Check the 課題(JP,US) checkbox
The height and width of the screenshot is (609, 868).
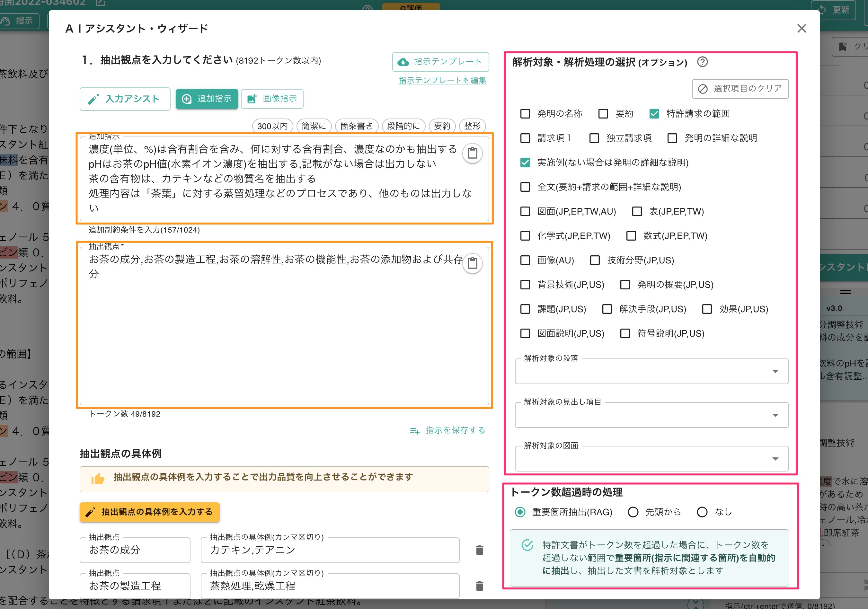[525, 309]
